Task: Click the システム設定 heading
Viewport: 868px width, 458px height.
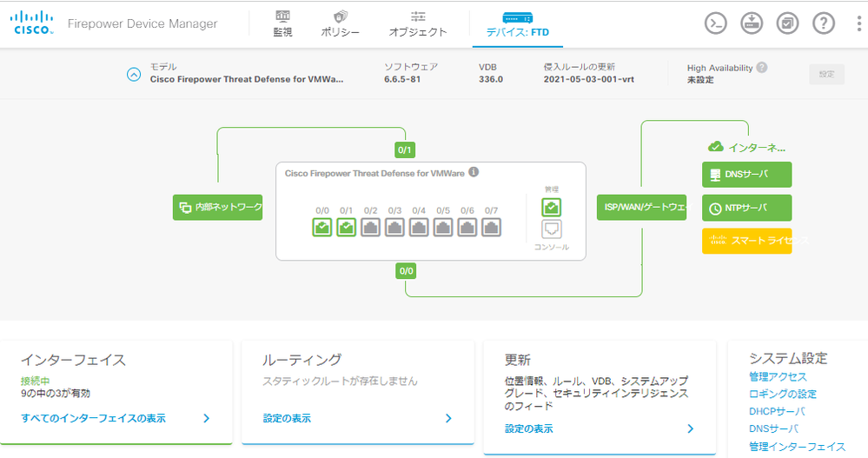Action: (788, 358)
